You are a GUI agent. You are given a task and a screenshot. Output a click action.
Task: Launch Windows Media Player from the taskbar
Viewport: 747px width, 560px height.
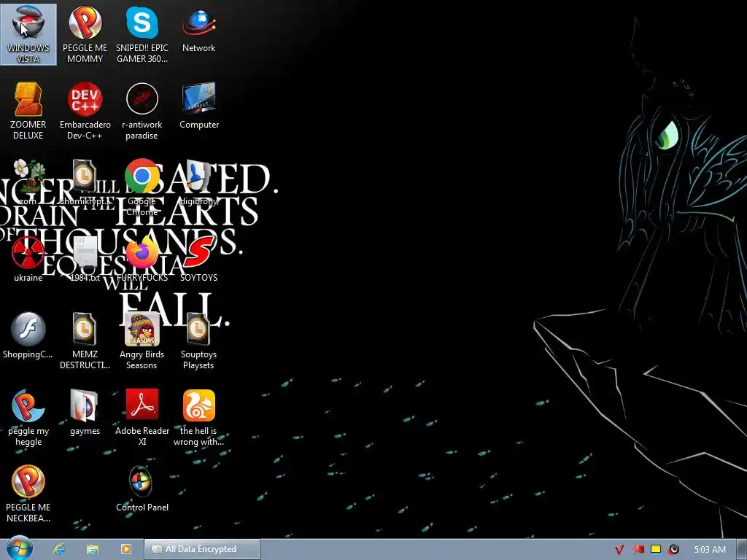pyautogui.click(x=125, y=549)
